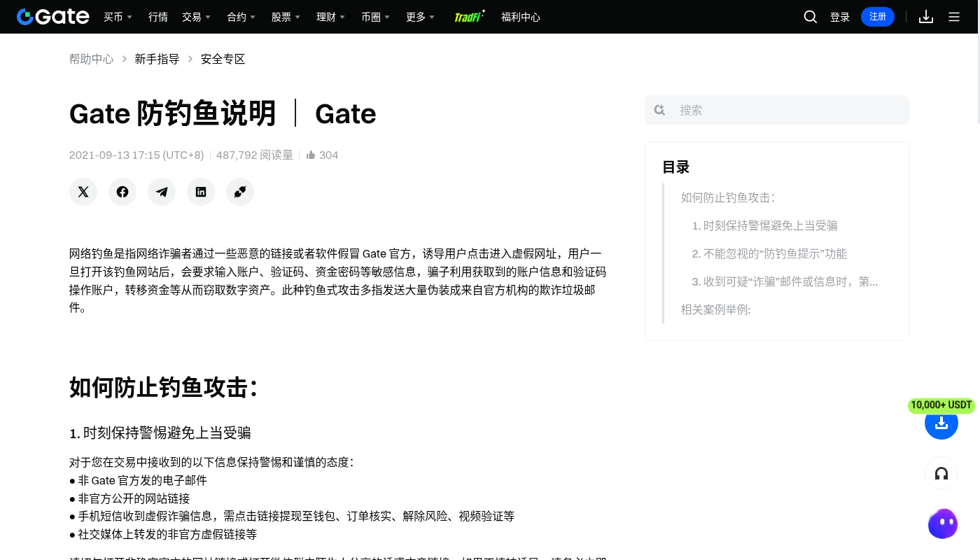980x560 pixels.
Task: Click the bullet 非官方公开的网站链接
Action: pos(134,498)
